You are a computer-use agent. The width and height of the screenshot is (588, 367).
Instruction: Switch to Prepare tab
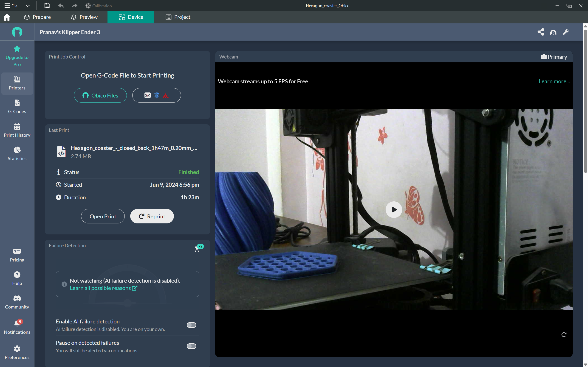(42, 17)
